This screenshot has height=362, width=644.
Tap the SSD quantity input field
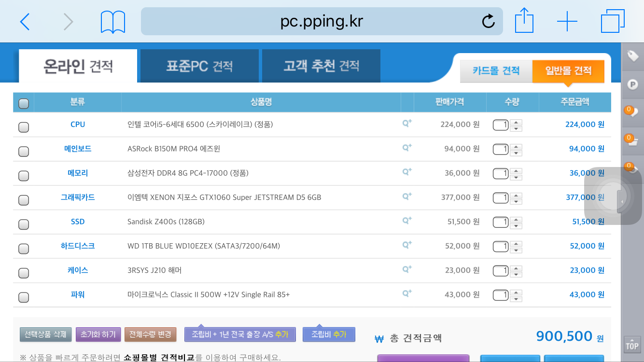(x=501, y=222)
